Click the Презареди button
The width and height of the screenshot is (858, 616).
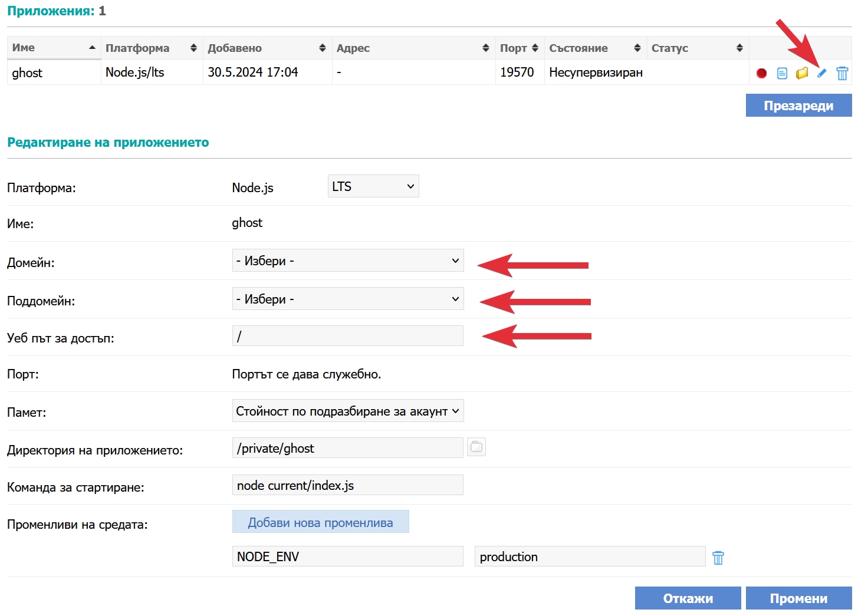click(x=798, y=106)
